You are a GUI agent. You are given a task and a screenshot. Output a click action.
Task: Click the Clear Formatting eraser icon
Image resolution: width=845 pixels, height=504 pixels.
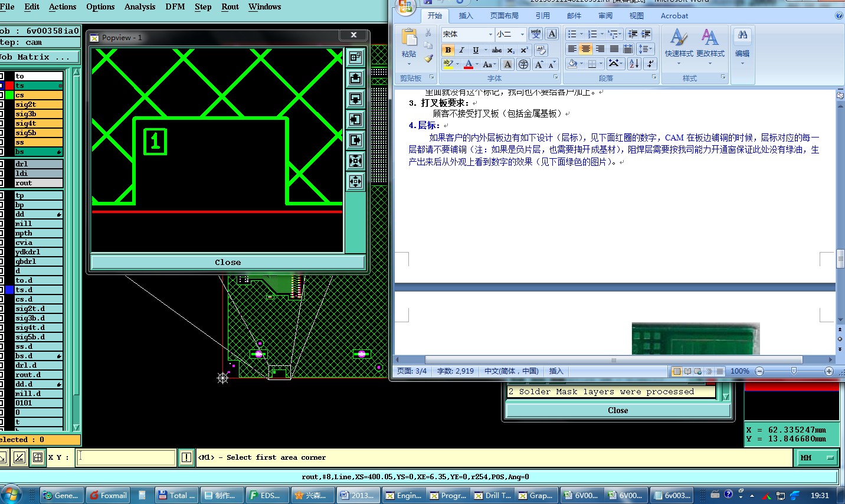click(541, 50)
